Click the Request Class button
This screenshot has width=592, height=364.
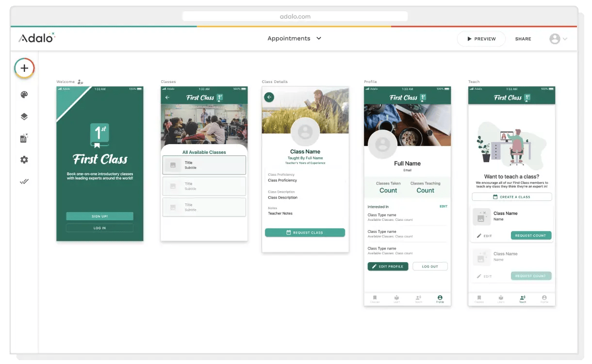pyautogui.click(x=305, y=233)
